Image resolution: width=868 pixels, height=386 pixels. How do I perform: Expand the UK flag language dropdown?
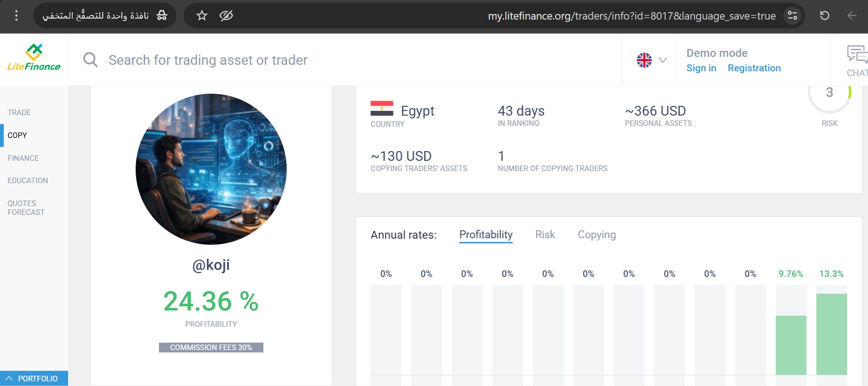coord(652,60)
